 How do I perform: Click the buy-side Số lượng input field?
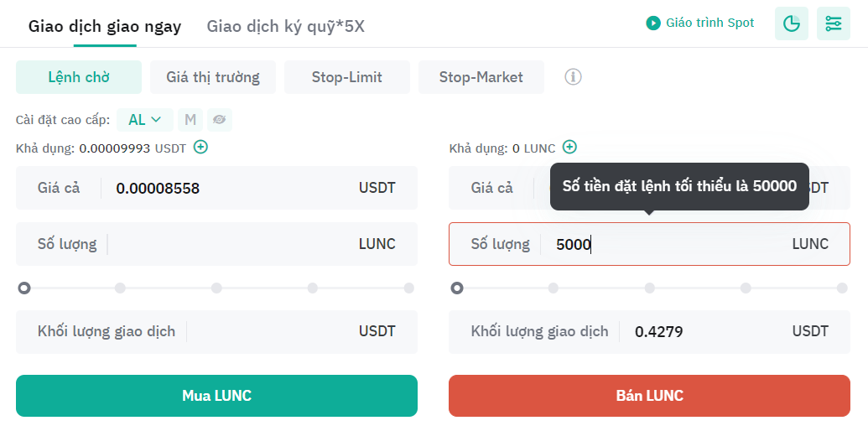[x=216, y=244]
